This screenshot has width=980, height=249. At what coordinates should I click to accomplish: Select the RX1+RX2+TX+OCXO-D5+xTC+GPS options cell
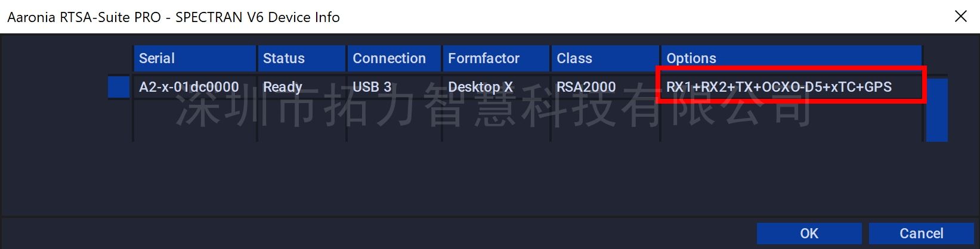tap(792, 87)
